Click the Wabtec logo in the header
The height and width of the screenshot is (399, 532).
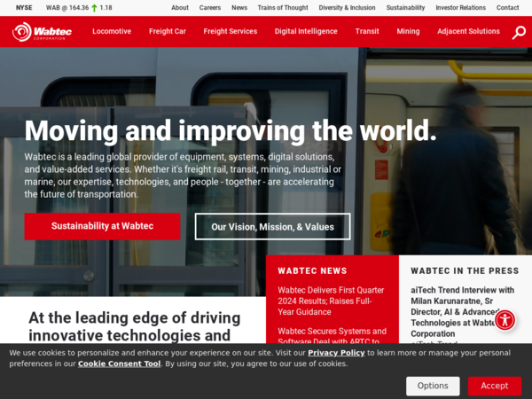point(42,32)
